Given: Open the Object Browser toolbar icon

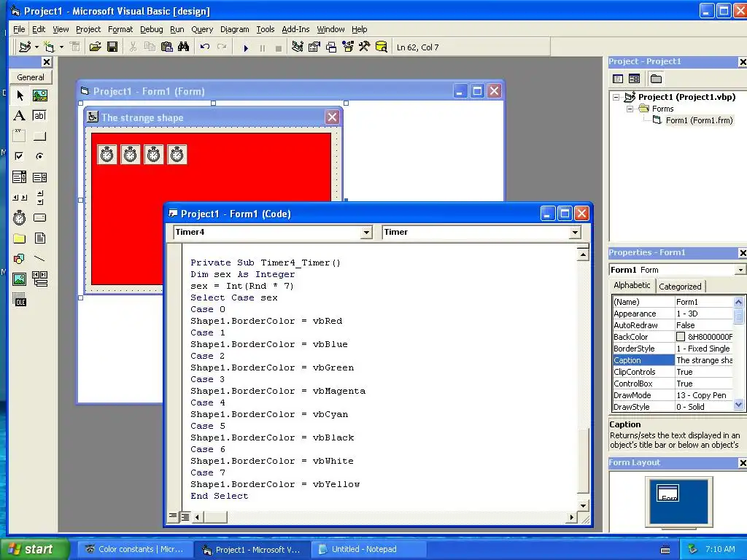Looking at the screenshot, I should 348,47.
